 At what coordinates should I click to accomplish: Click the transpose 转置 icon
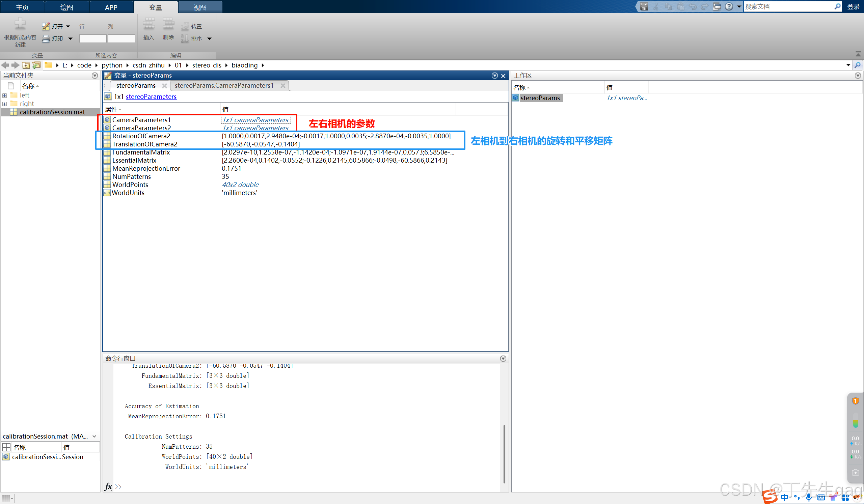(185, 26)
